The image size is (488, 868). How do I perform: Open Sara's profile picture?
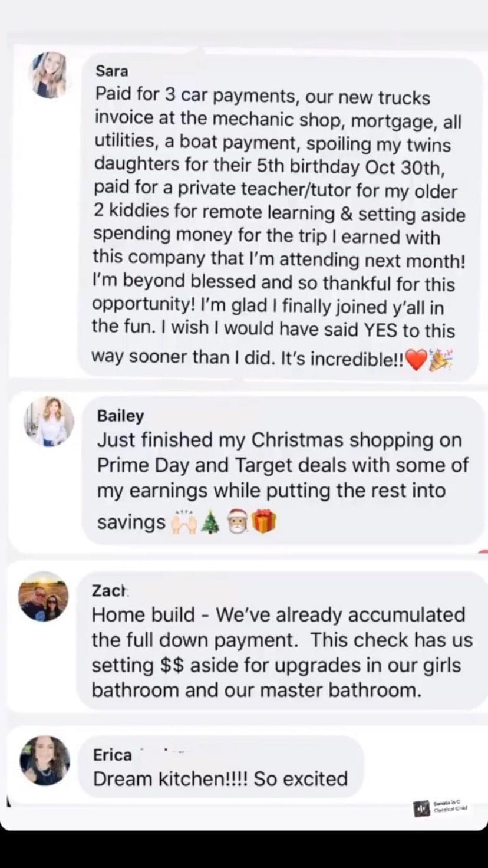49,75
